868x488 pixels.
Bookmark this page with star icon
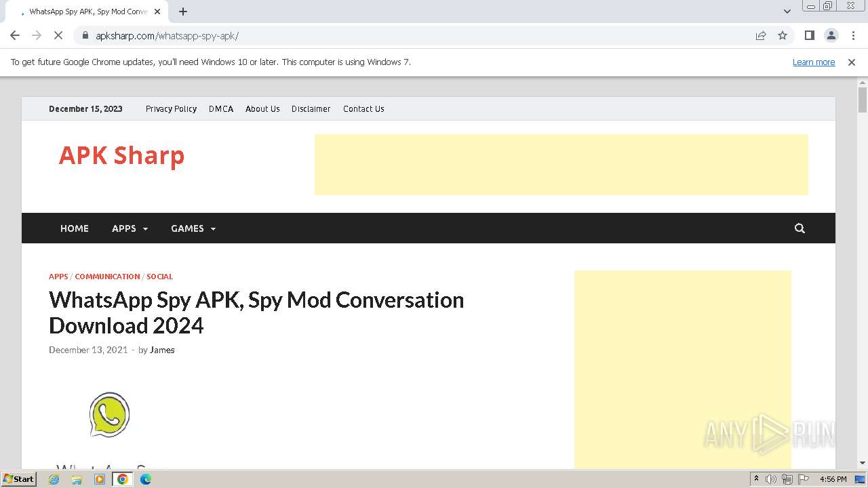783,35
